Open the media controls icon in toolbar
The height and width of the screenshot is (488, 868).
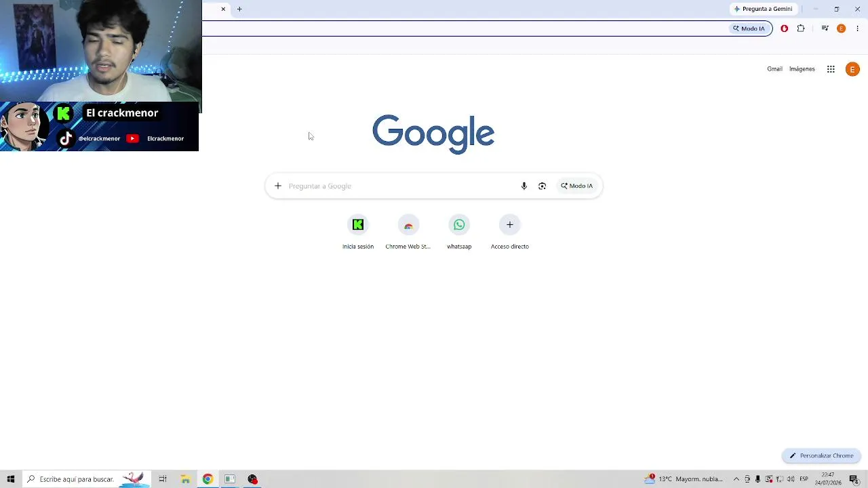coord(825,28)
